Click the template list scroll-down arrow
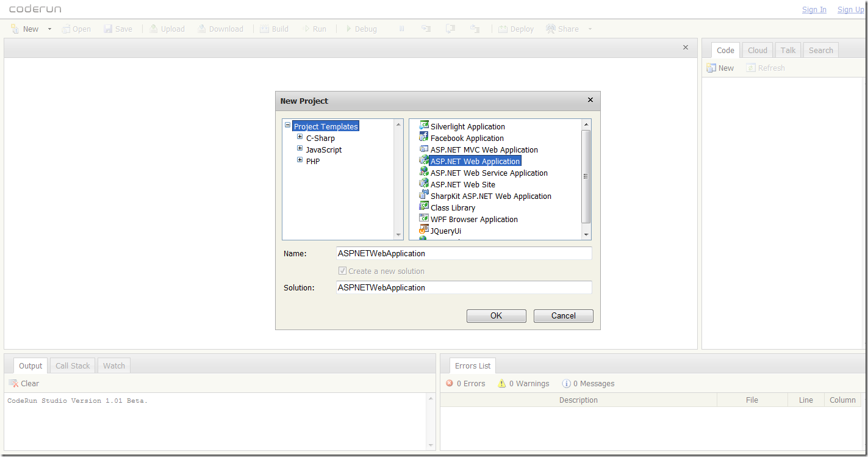 tap(586, 235)
